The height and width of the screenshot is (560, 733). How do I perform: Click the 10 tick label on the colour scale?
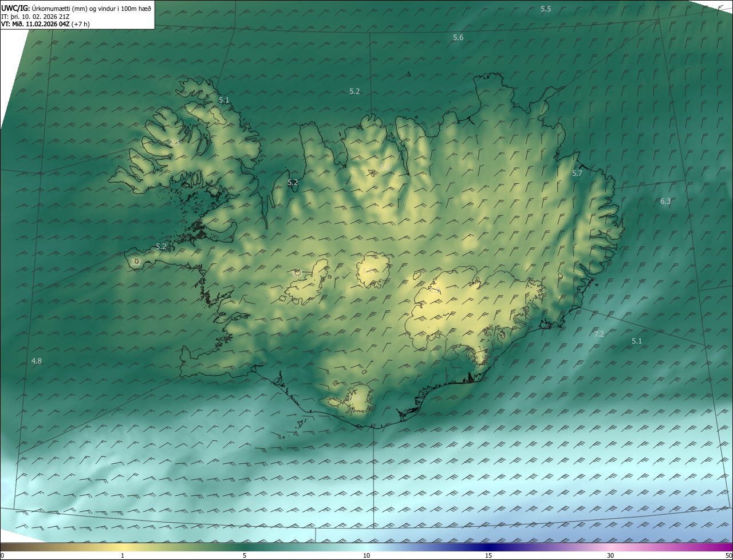[366, 555]
